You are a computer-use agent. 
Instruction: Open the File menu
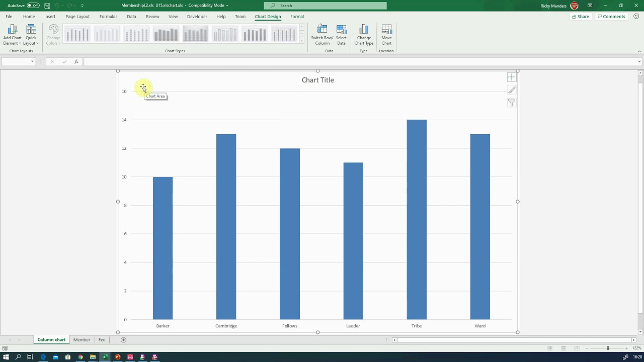(x=9, y=17)
